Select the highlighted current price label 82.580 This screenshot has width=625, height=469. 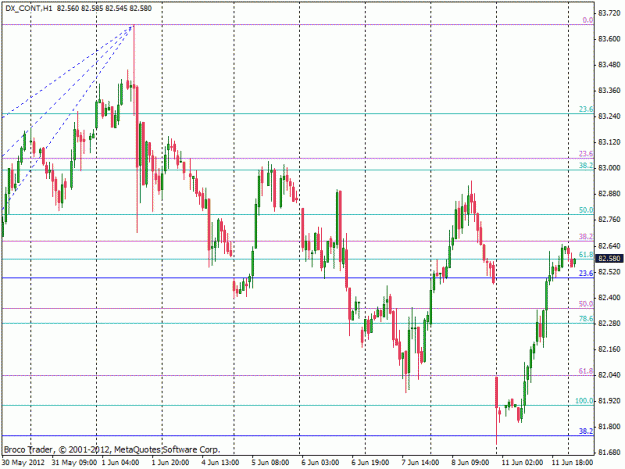point(609,259)
